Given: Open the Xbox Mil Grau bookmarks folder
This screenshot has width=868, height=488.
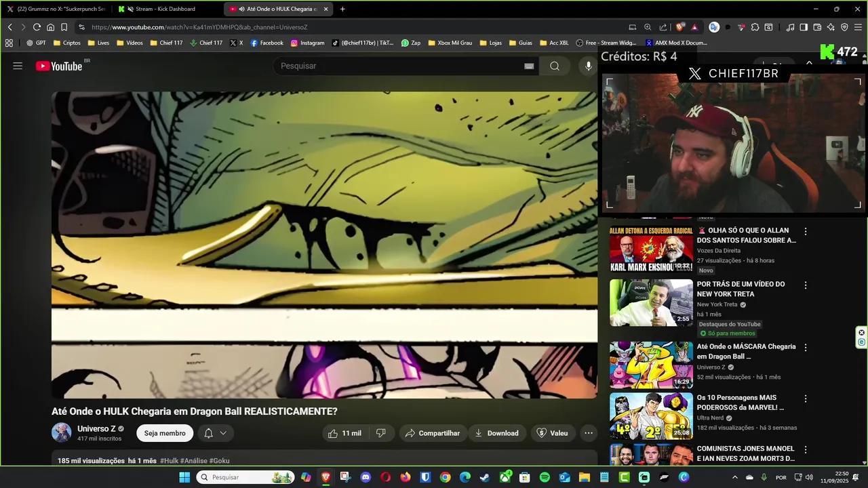Looking at the screenshot, I should point(450,43).
